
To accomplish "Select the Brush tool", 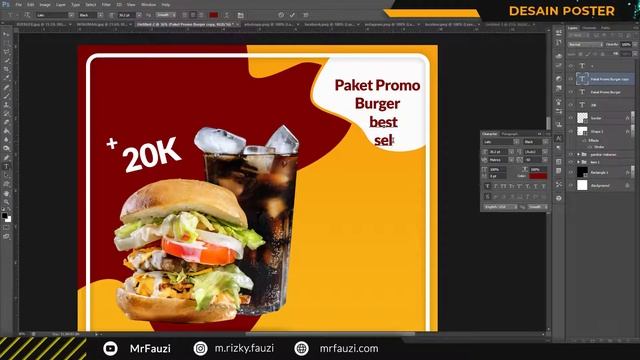I will coord(7,96).
